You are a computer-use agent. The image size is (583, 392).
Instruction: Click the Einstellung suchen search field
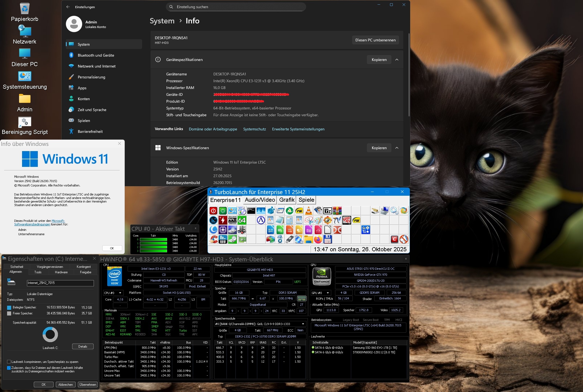(236, 7)
